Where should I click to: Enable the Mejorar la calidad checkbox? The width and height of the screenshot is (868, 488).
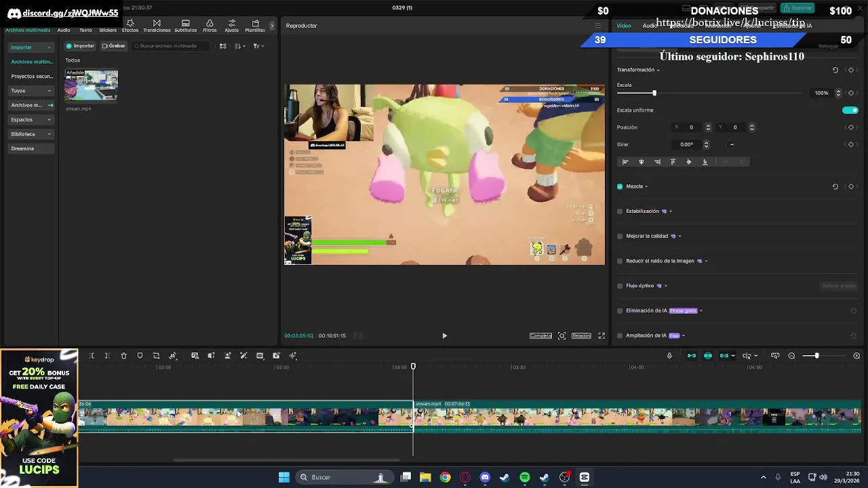point(620,237)
